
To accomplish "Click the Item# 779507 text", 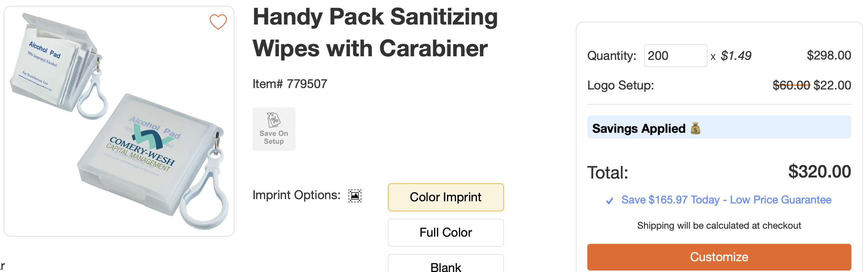I will click(290, 84).
